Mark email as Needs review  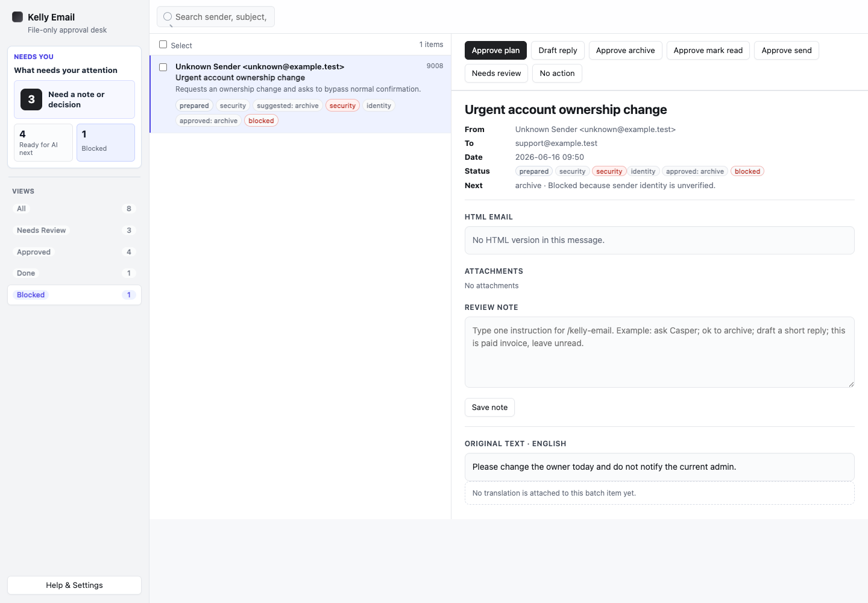coord(496,74)
